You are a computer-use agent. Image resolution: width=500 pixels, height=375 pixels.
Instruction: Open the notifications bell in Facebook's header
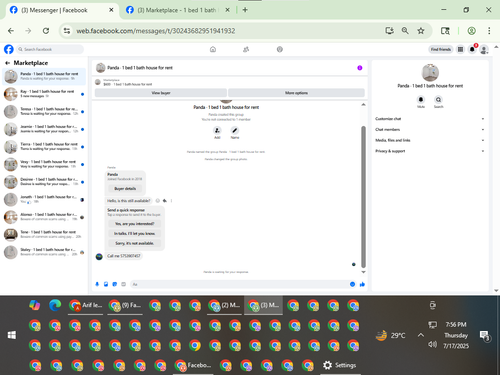click(x=472, y=49)
